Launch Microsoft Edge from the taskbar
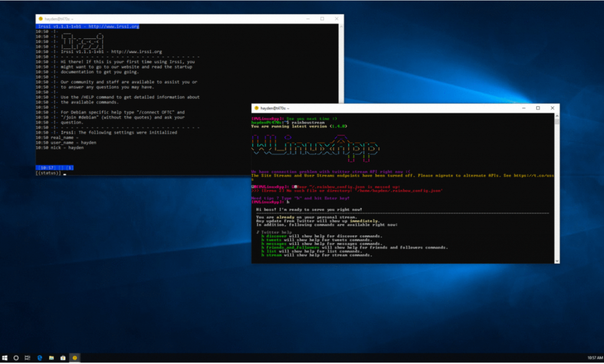Image resolution: width=604 pixels, height=364 pixels. [x=40, y=357]
